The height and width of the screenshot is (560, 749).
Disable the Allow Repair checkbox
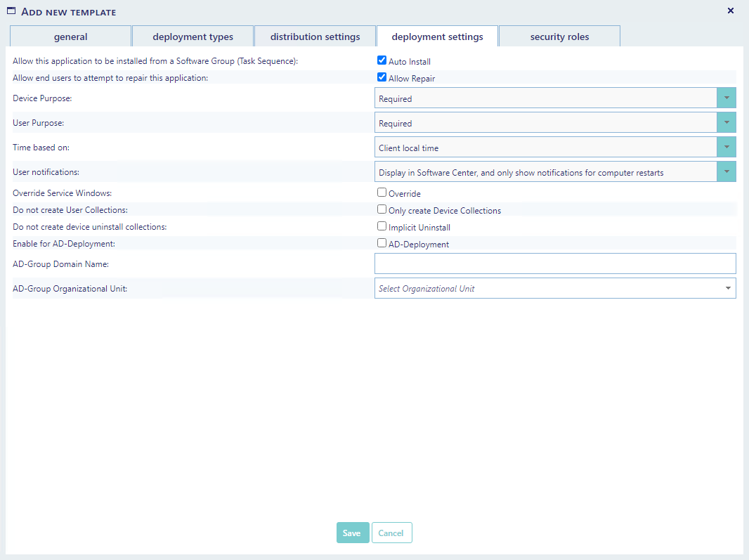tap(382, 78)
